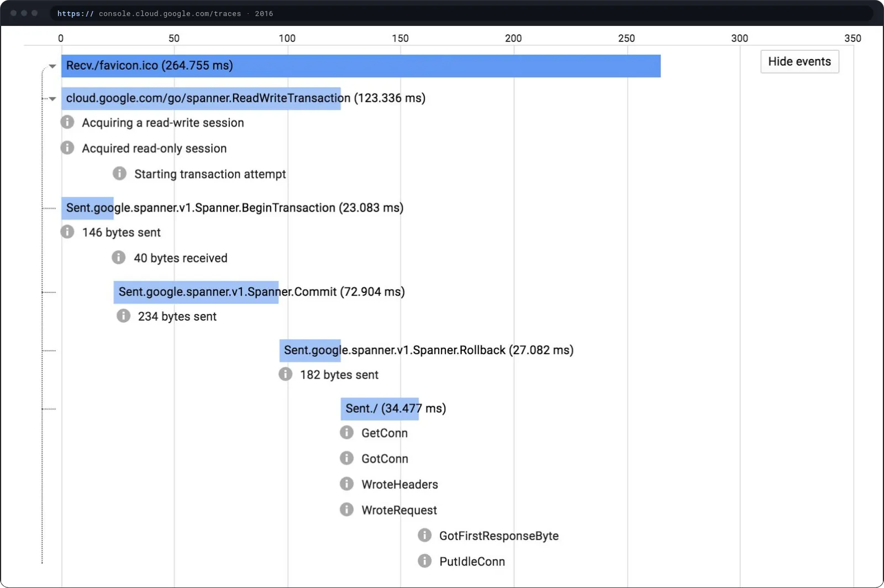Click the 300 tick on time axis
Screen dimensions: 884x588
[x=739, y=38]
